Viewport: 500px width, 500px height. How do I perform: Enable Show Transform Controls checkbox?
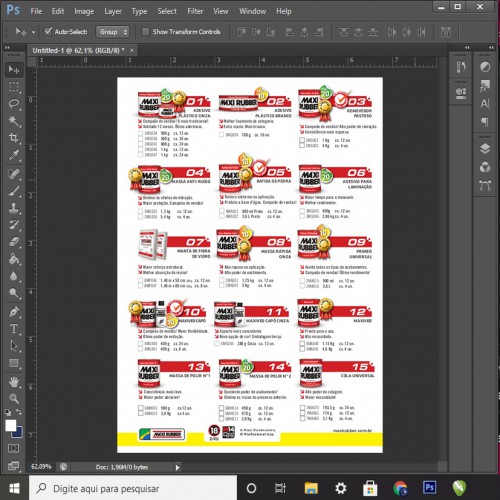point(145,32)
